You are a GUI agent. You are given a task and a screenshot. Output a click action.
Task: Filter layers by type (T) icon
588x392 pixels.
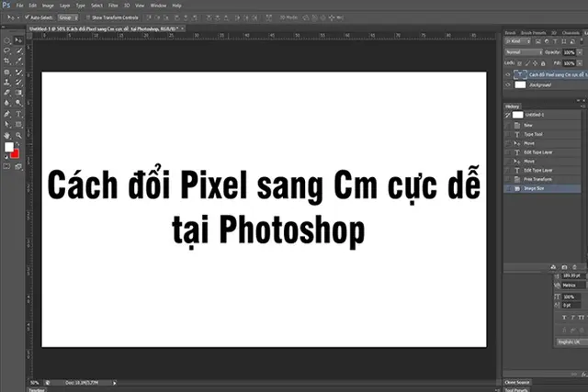pos(555,41)
